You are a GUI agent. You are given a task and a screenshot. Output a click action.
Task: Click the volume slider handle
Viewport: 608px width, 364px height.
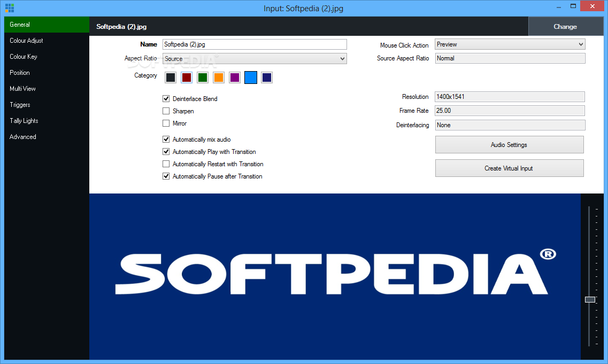tap(590, 300)
